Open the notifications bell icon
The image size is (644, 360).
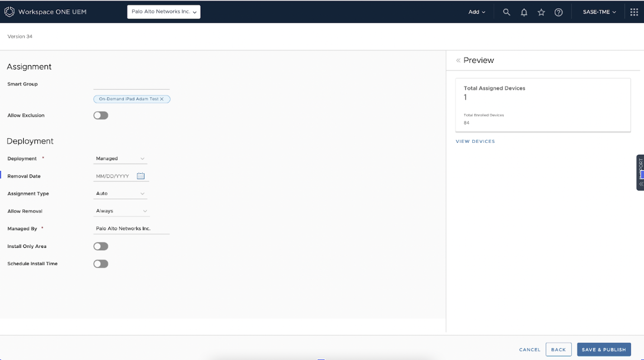click(x=524, y=11)
